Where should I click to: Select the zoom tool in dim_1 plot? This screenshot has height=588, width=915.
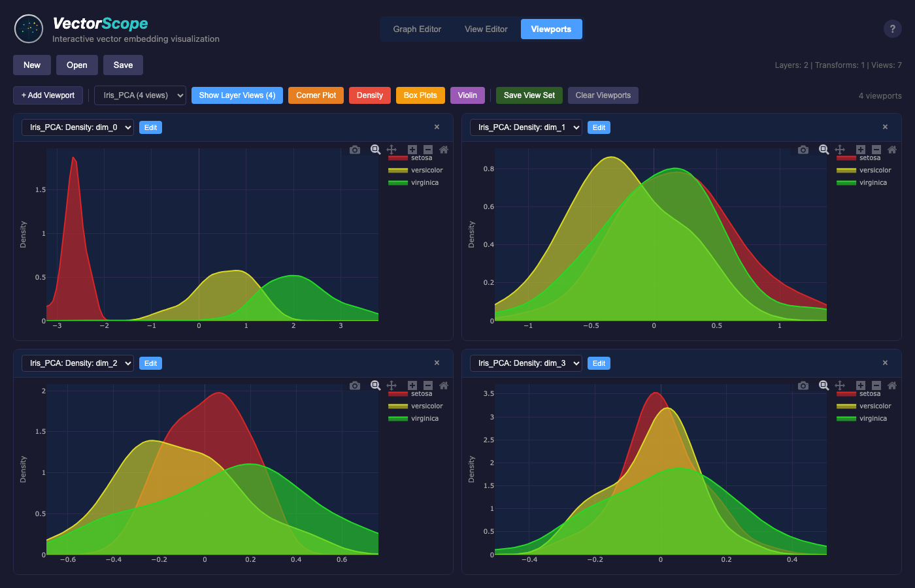824,150
